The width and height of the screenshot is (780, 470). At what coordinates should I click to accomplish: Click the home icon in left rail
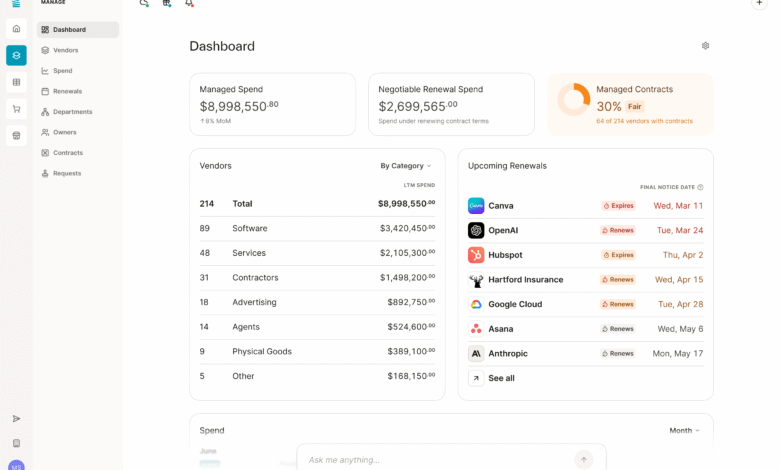point(16,29)
